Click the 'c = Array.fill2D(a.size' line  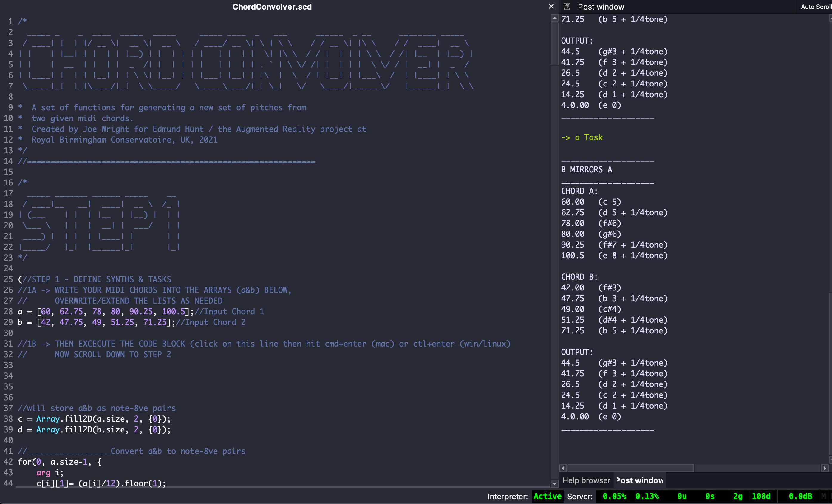pyautogui.click(x=94, y=419)
